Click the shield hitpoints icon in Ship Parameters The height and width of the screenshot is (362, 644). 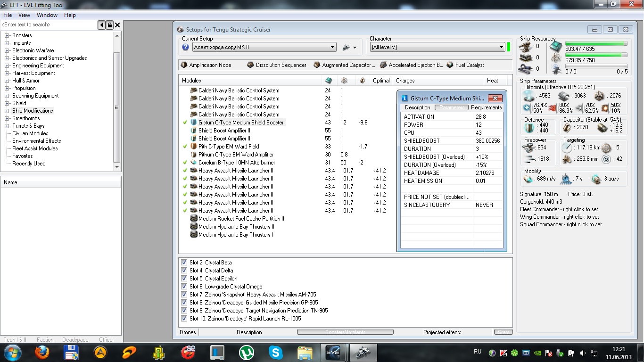point(529,96)
